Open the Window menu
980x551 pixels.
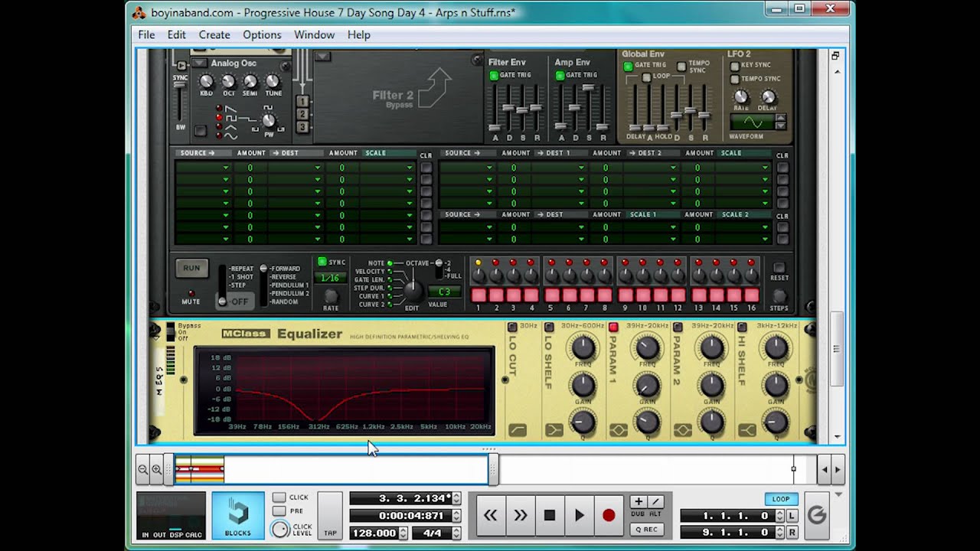pyautogui.click(x=314, y=34)
